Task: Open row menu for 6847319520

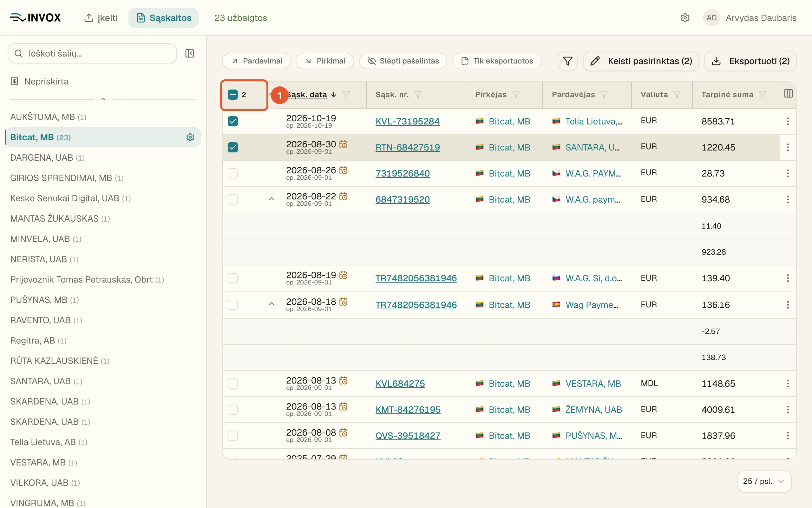Action: point(788,200)
